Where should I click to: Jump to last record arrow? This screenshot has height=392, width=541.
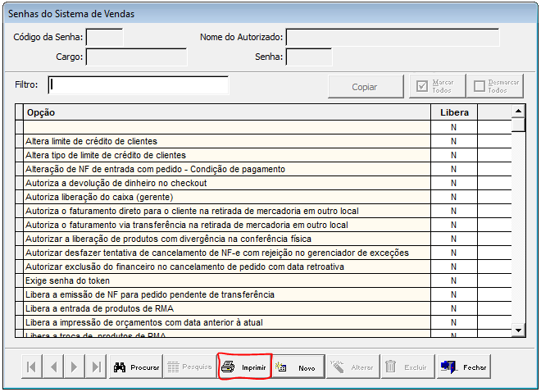pyautogui.click(x=97, y=367)
